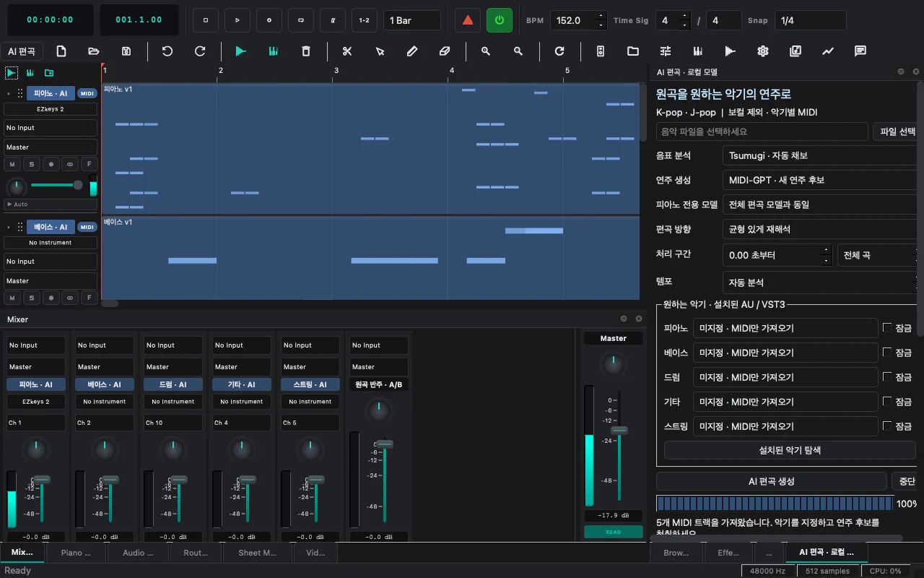
Task: Tick the 잠금 checkbox for 스트링
Action: (x=887, y=426)
